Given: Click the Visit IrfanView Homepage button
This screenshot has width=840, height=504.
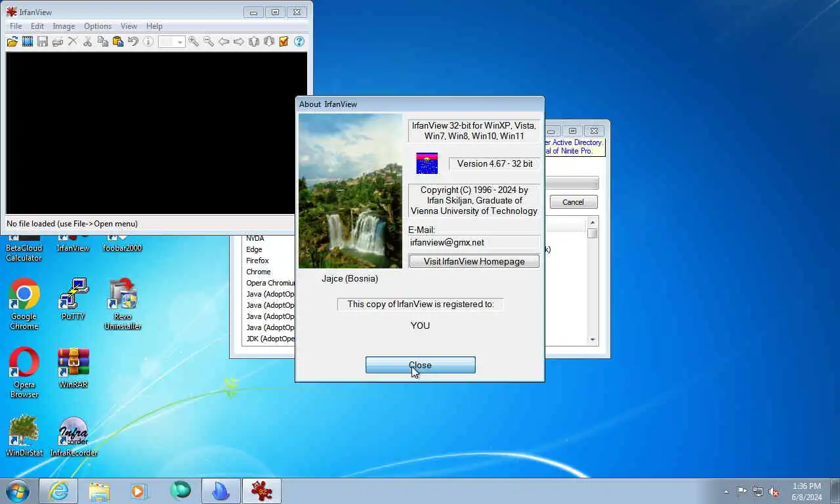Looking at the screenshot, I should pos(474,261).
